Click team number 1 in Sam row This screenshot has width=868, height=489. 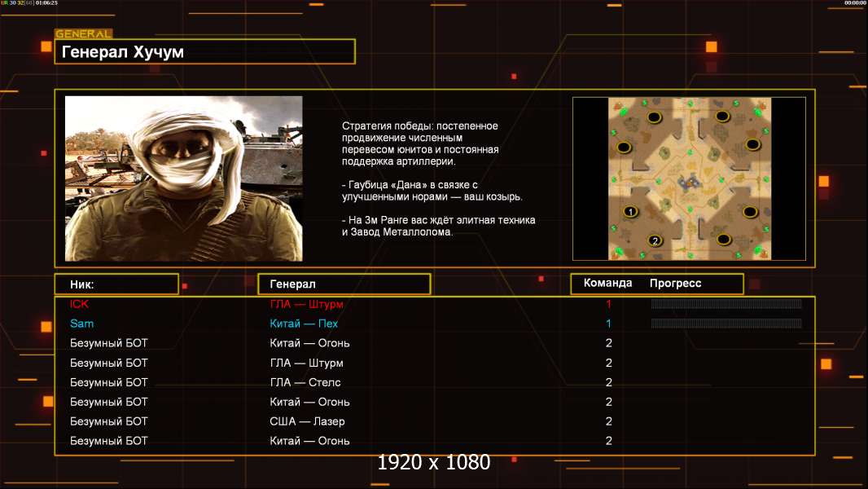coord(608,324)
